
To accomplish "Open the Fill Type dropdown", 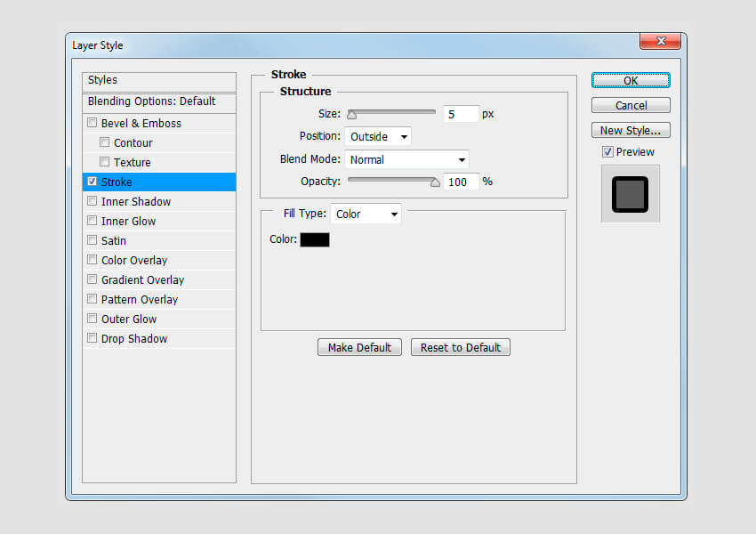I will point(366,214).
